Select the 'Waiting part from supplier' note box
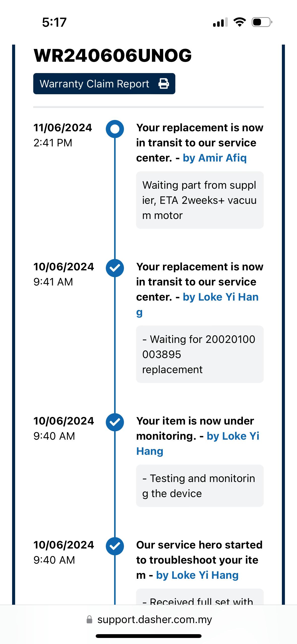The width and height of the screenshot is (297, 644). pyautogui.click(x=200, y=200)
